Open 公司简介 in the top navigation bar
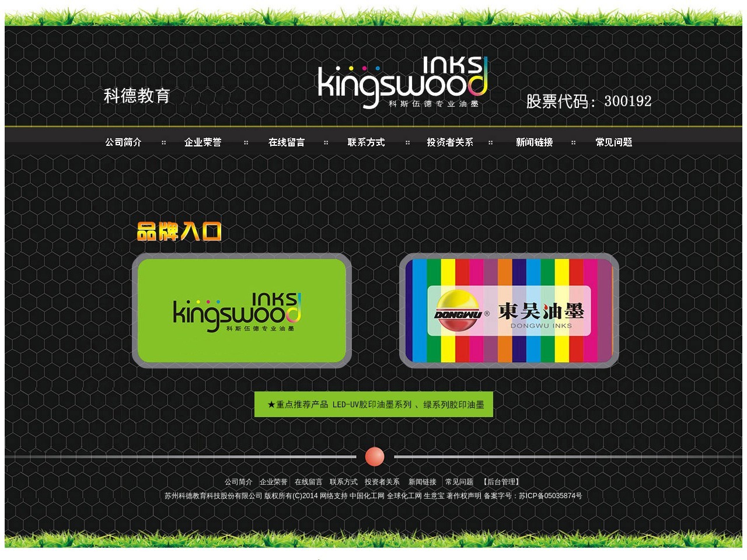The image size is (747, 560). click(123, 142)
